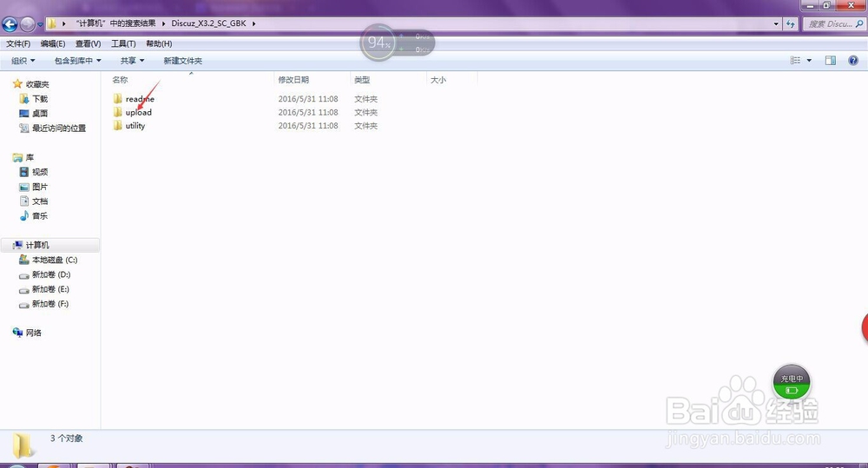Screen dimensions: 868x468
Task: Click the green 充电中 battery widget
Action: point(792,382)
